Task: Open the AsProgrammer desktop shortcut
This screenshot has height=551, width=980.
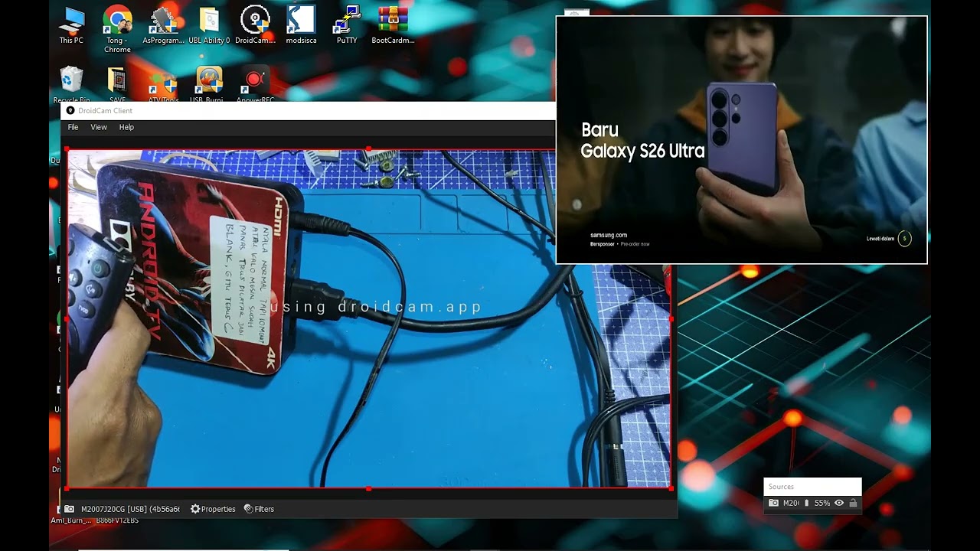Action: (x=163, y=25)
